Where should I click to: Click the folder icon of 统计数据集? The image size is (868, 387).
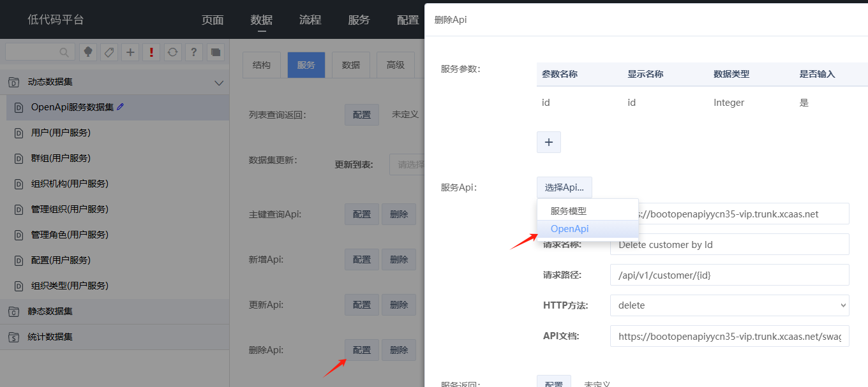[13, 337]
